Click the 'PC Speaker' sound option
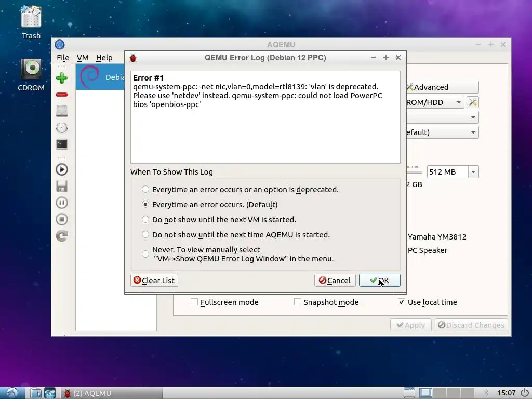 click(x=427, y=250)
